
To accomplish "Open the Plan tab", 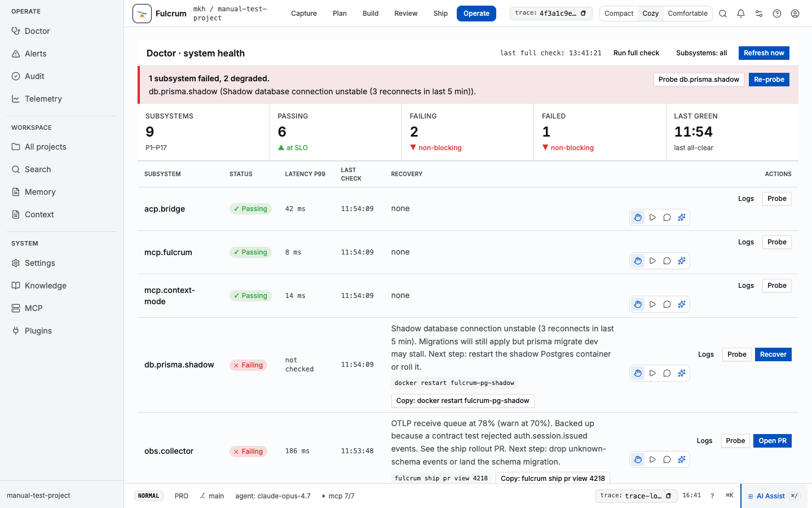I will (339, 14).
